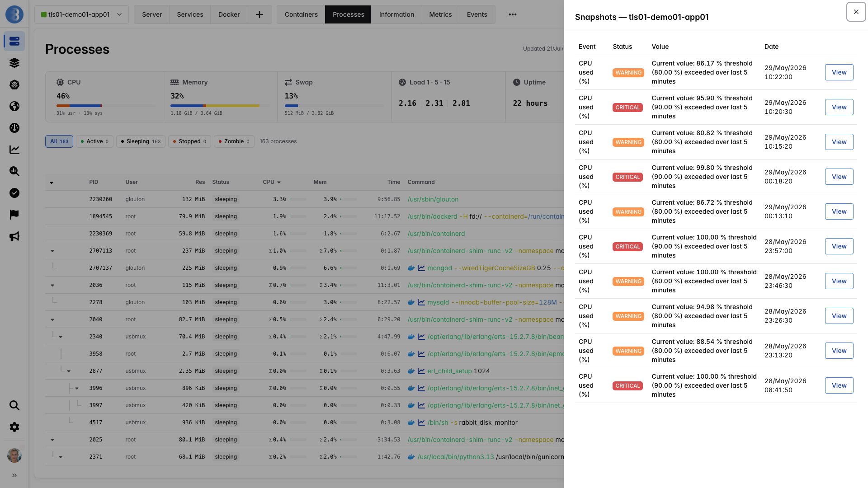Click the CPU chip icon in summary
Viewport: 868px width, 488px height.
[60, 82]
